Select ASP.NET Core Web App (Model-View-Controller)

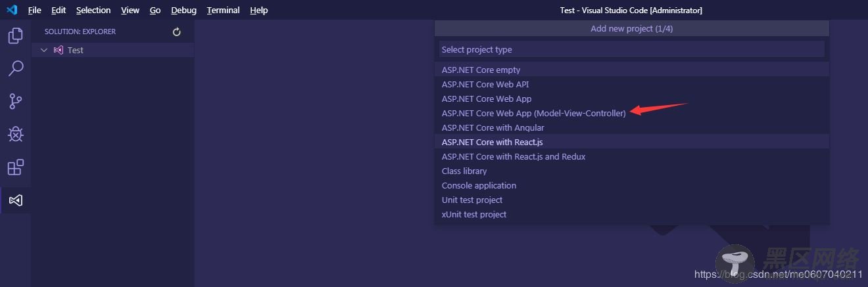[631, 113]
